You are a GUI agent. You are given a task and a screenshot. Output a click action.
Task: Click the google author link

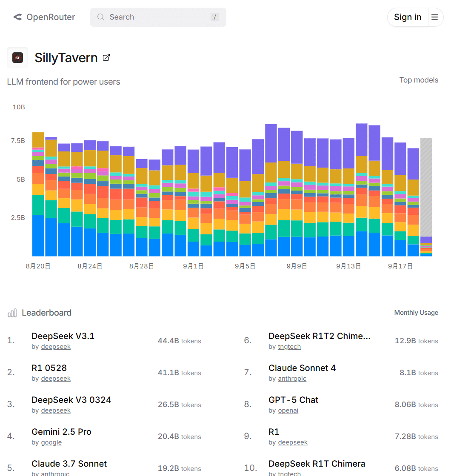pyautogui.click(x=51, y=442)
